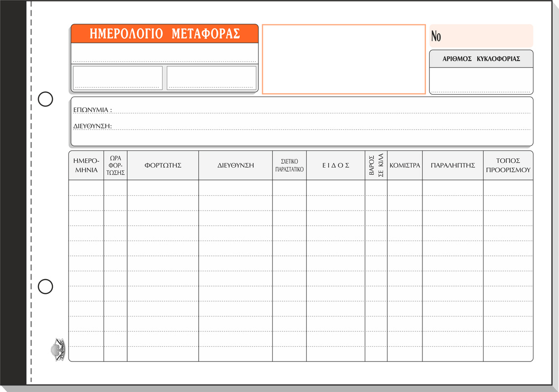Select the ΤΟΠΟΣ ΠΡΟΟΡΙΣΜΟΥ column header
Image resolution: width=559 pixels, height=392 pixels.
coord(508,165)
